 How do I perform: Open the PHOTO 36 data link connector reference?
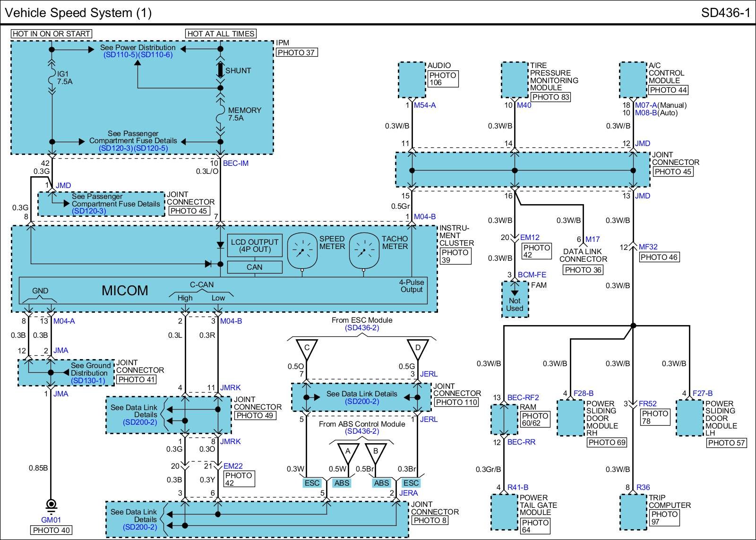(583, 270)
